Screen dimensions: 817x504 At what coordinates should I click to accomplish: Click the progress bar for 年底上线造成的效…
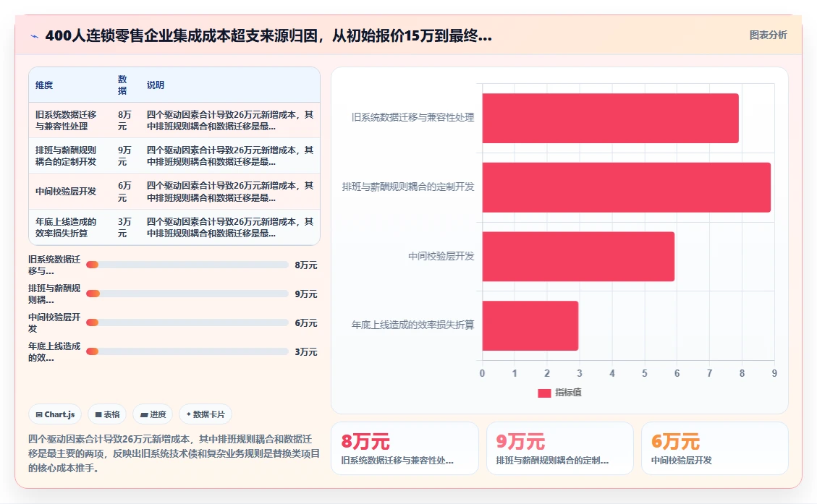pos(187,351)
